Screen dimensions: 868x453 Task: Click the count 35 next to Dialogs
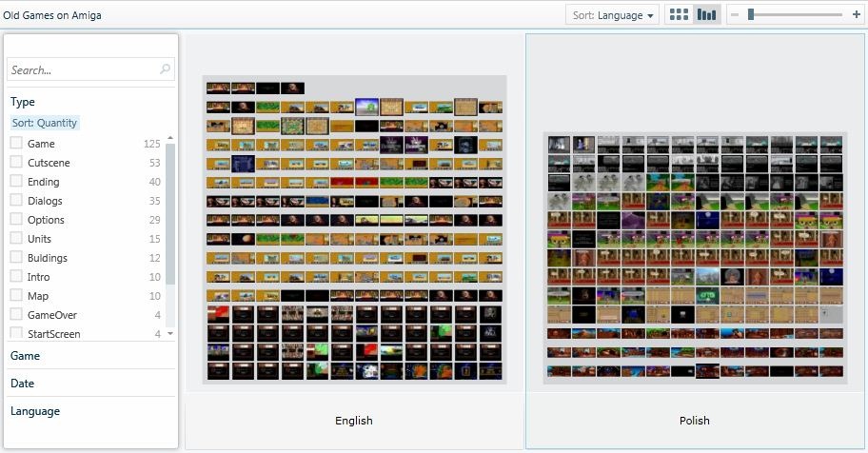(154, 201)
